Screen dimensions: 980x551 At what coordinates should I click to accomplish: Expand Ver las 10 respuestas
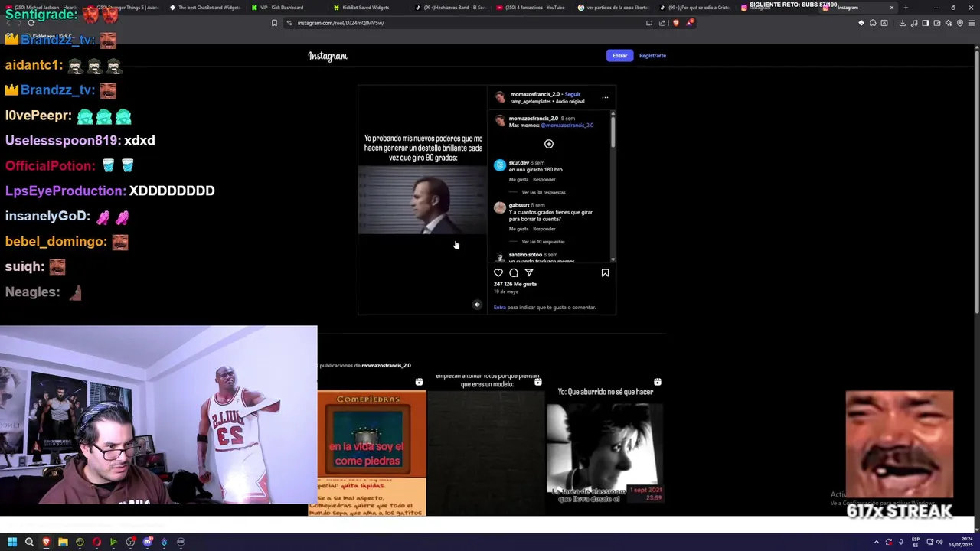click(x=544, y=242)
